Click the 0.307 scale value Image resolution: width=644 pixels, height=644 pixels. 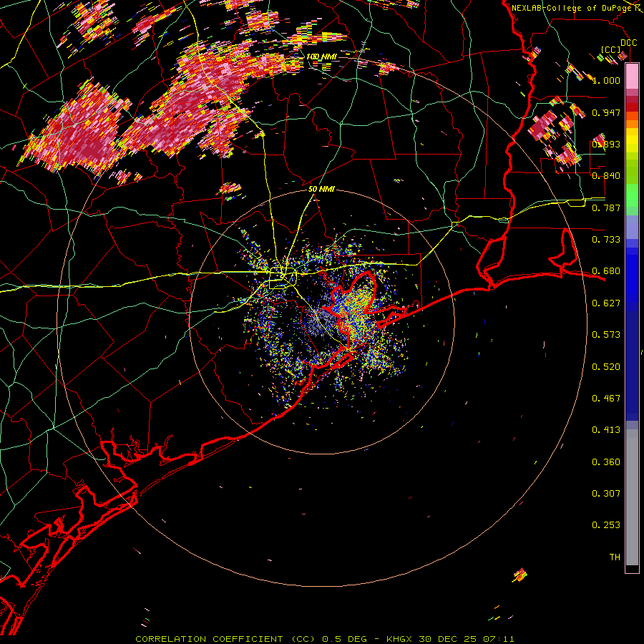point(606,494)
